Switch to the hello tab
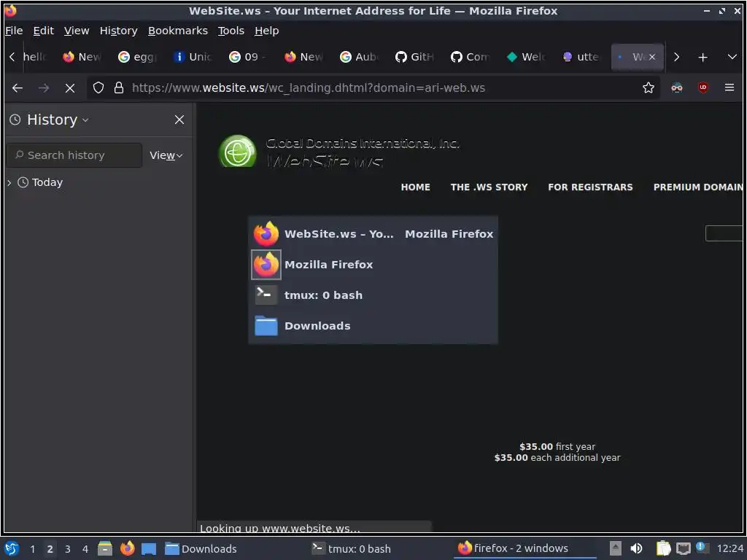 pos(36,57)
